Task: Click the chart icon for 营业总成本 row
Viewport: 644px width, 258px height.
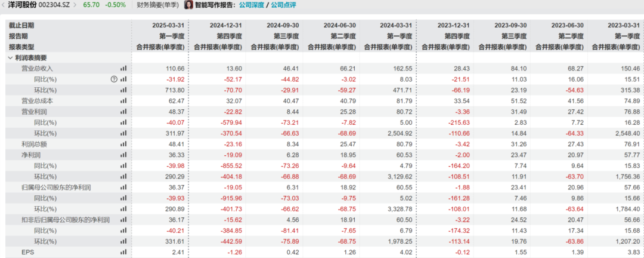Action: pyautogui.click(x=124, y=101)
